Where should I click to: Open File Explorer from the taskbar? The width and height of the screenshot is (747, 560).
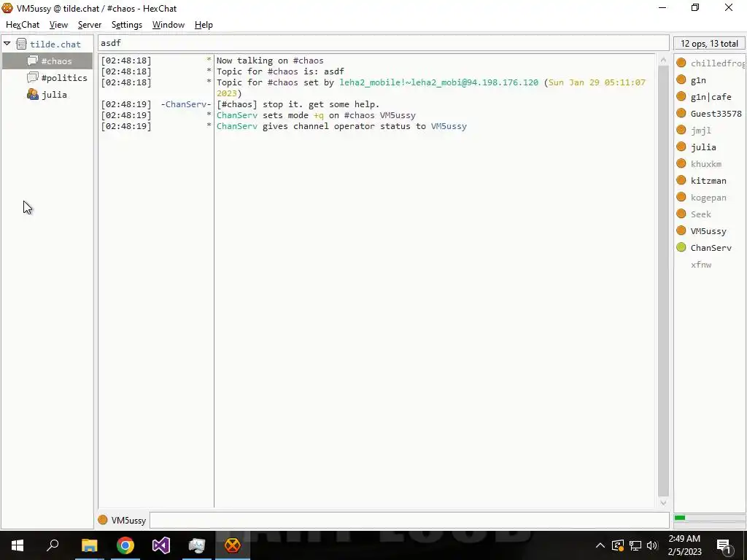pos(89,545)
